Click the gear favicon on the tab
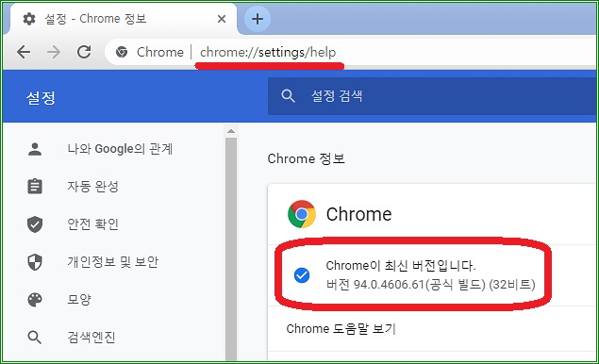The height and width of the screenshot is (364, 599). point(29,19)
